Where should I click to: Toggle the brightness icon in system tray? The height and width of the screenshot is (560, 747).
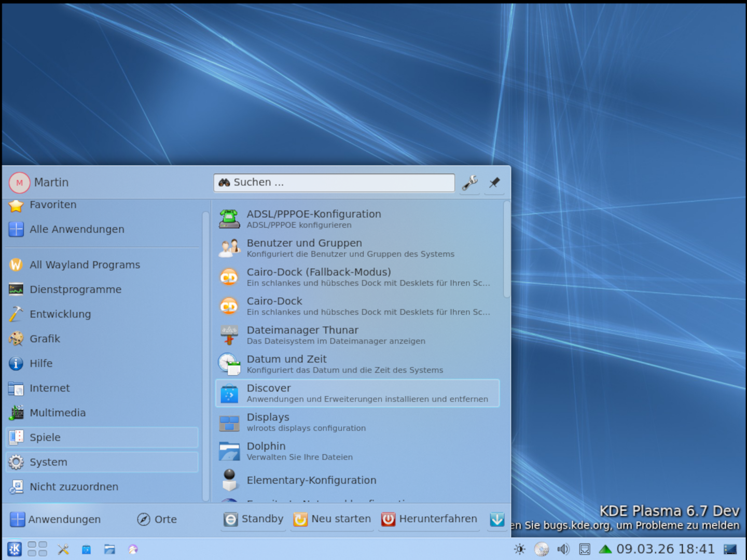point(519,549)
